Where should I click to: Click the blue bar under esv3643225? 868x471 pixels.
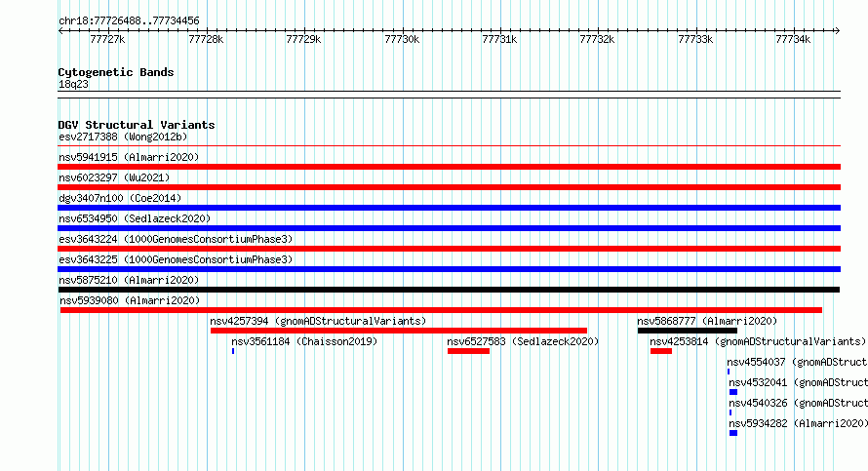[x=449, y=269]
